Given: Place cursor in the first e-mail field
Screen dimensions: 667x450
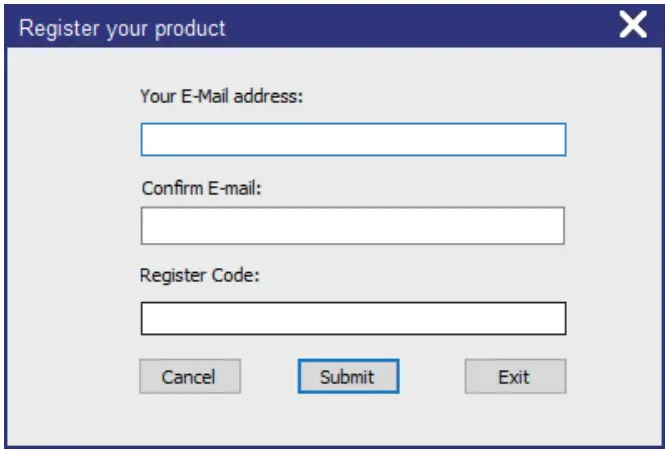Looking at the screenshot, I should tap(353, 139).
